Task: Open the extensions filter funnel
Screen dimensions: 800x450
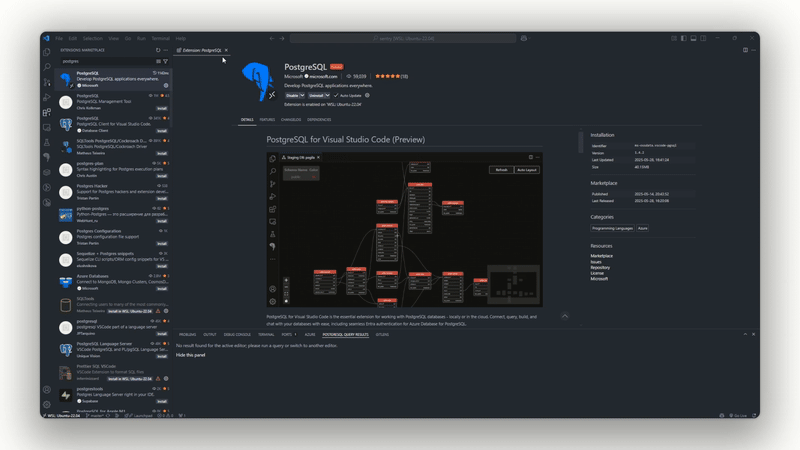Action: click(165, 61)
